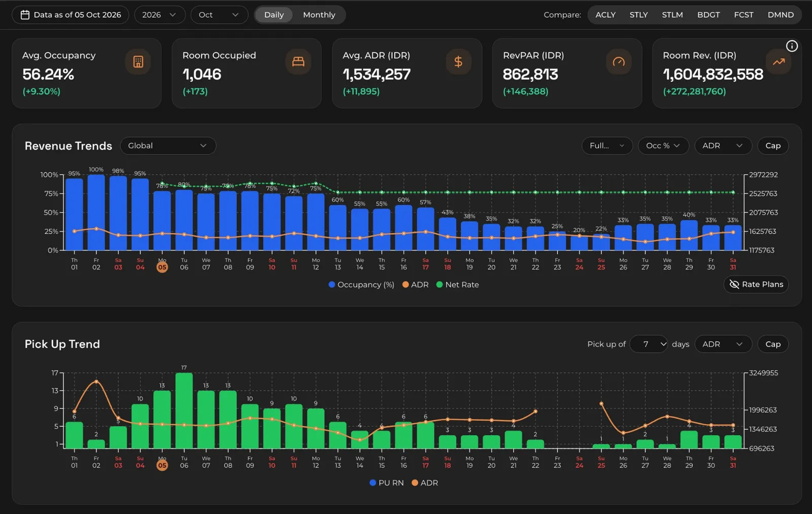812x514 pixels.
Task: Toggle Occupancy (%) legend in Revenue Trends
Action: click(x=361, y=285)
